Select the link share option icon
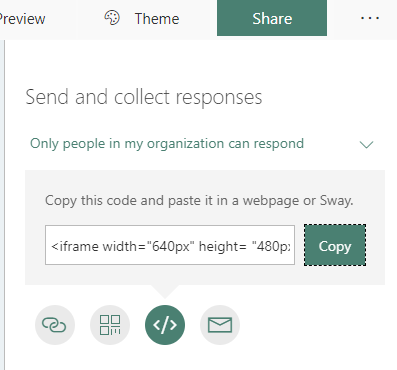397x370 pixels. 55,325
